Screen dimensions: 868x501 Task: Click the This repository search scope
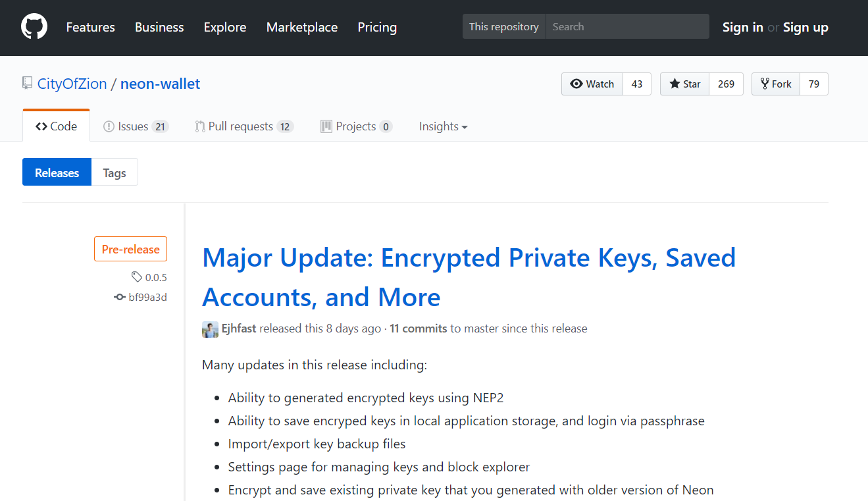pyautogui.click(x=503, y=27)
